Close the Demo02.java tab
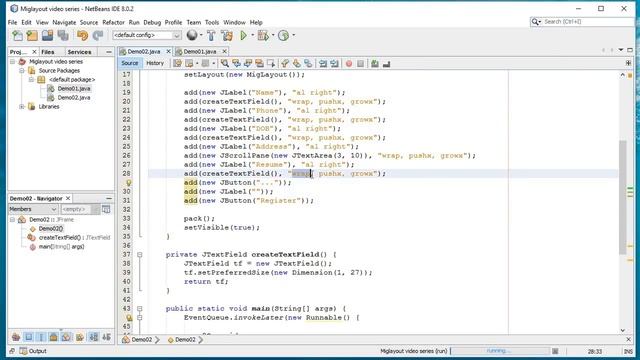Viewport: 640px width, 360px height. (x=168, y=51)
